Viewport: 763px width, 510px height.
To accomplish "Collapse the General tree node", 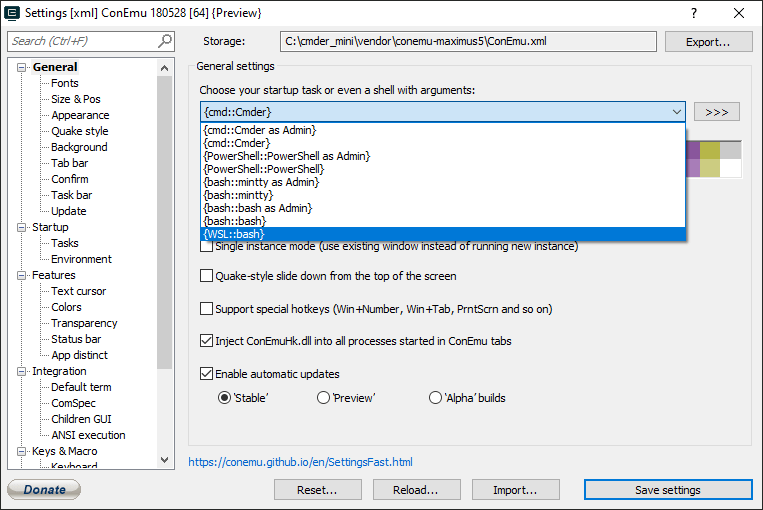I will click(x=21, y=67).
